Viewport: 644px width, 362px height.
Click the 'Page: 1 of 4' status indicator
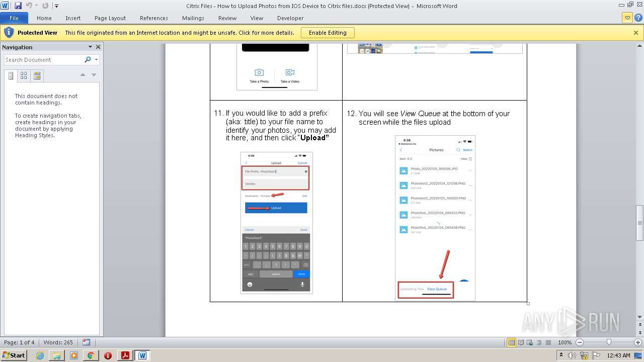click(20, 342)
